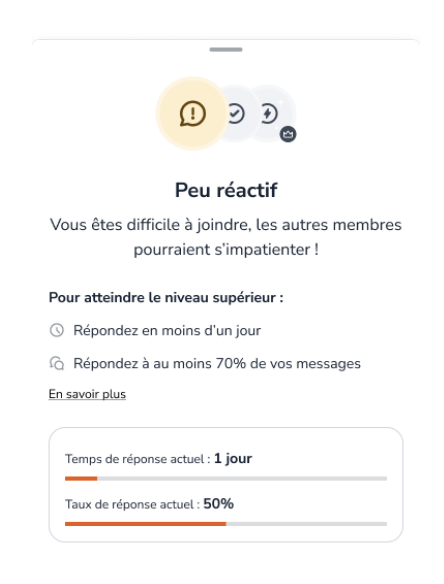Image resolution: width=444 pixels, height=584 pixels.
Task: Click the response rate progress bar
Action: [226, 524]
